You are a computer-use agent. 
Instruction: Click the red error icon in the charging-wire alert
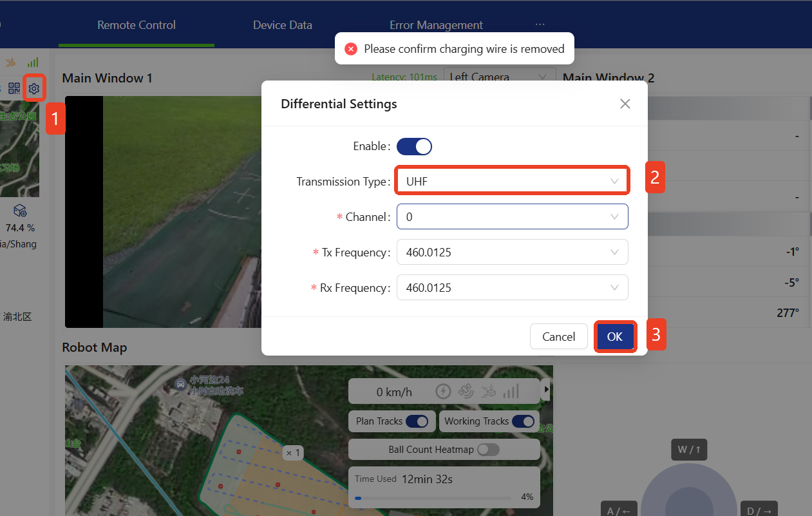click(x=351, y=49)
